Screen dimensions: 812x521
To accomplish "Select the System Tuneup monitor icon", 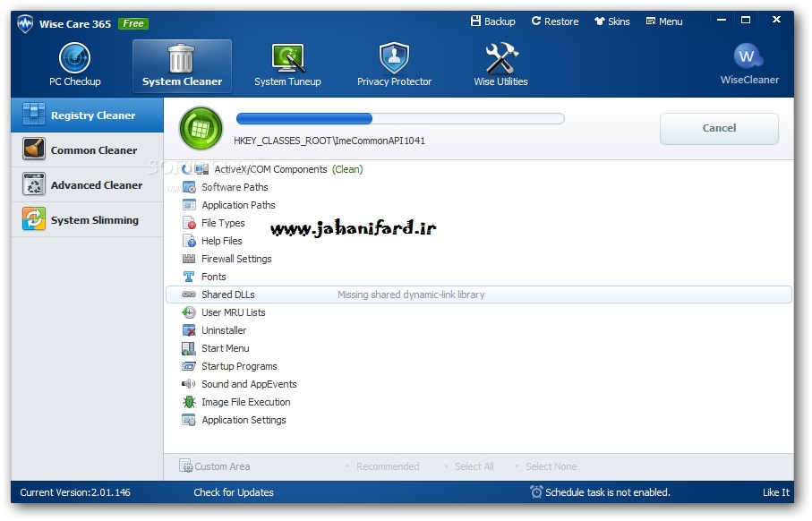I will click(287, 58).
